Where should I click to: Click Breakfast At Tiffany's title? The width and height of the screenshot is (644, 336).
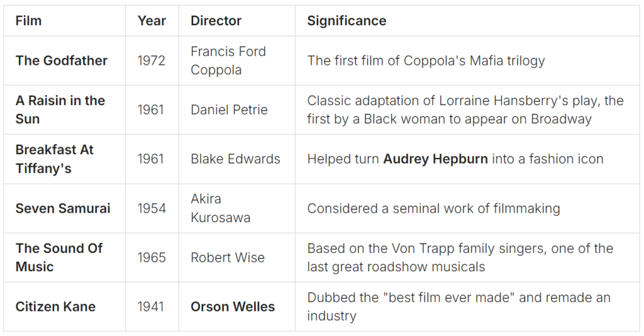point(55,159)
